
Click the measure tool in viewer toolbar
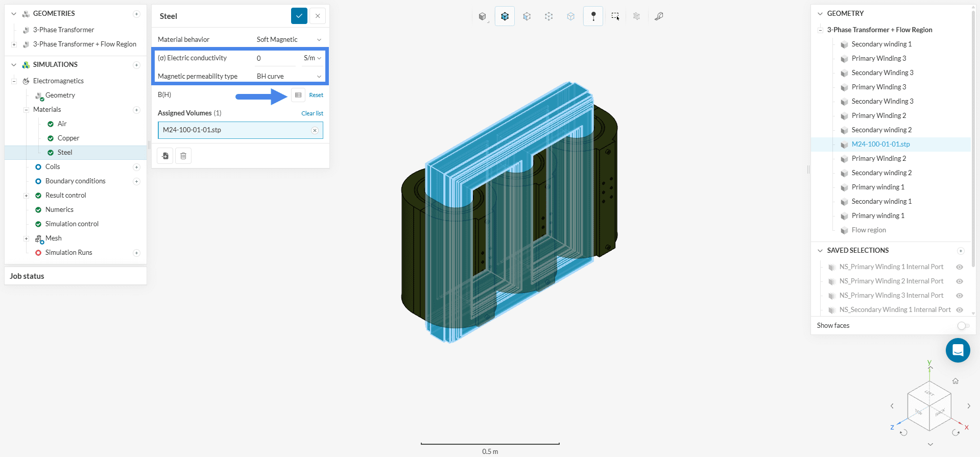coord(659,16)
